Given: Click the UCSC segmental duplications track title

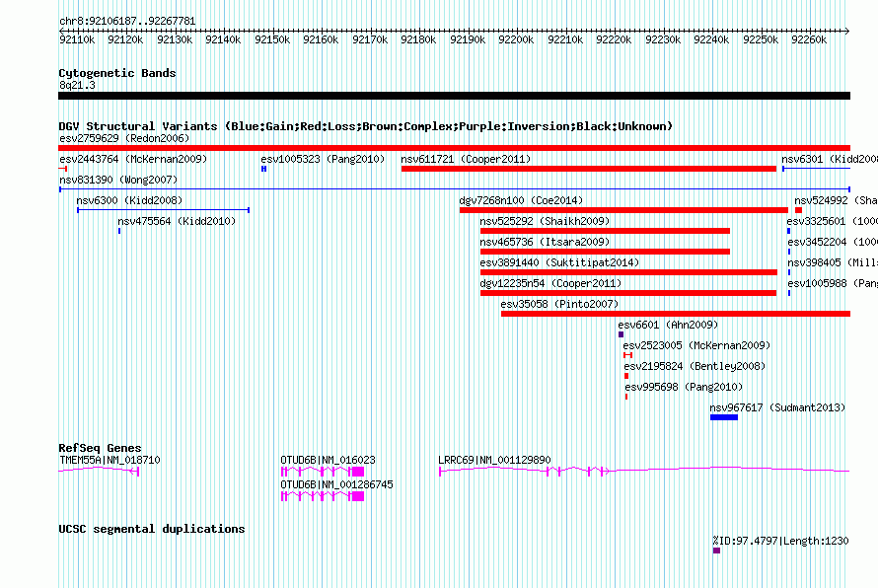Looking at the screenshot, I should tap(152, 529).
